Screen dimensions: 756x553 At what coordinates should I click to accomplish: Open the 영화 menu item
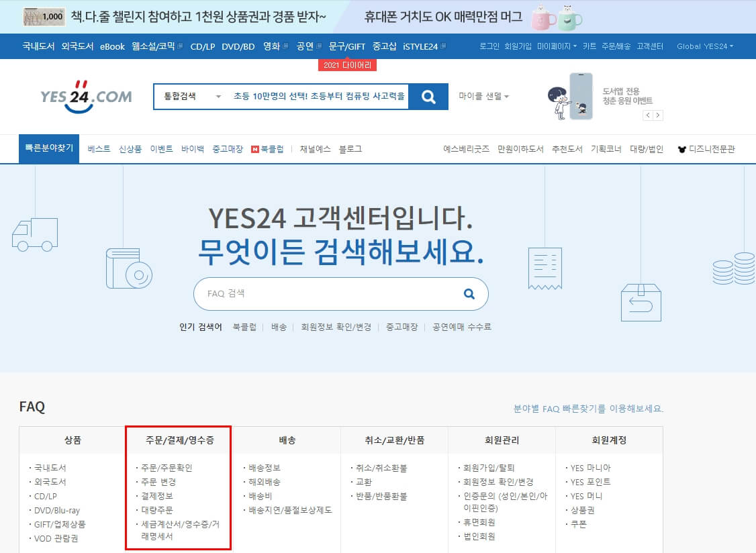(275, 46)
